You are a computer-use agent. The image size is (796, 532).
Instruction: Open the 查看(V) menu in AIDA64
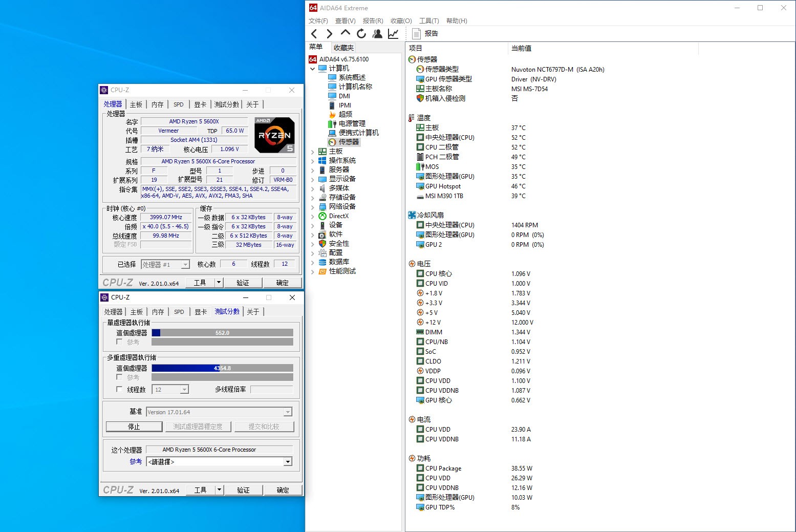point(345,20)
